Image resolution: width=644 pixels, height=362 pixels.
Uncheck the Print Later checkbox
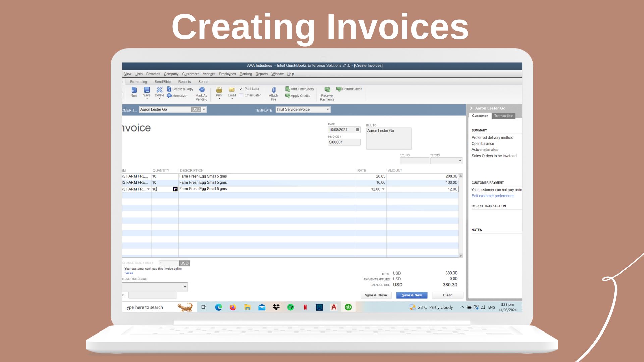tap(241, 89)
